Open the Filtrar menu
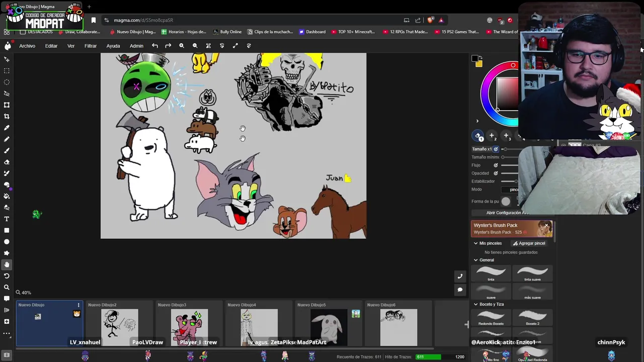This screenshot has height=362, width=644. pos(91,46)
